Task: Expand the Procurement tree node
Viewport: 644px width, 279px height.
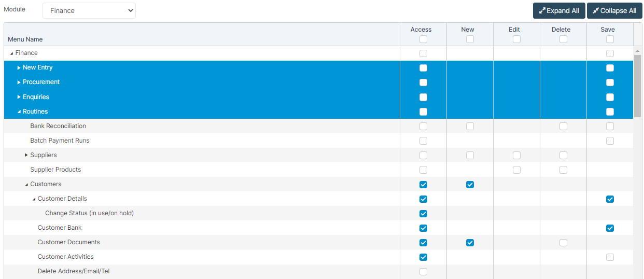Action: (x=19, y=82)
